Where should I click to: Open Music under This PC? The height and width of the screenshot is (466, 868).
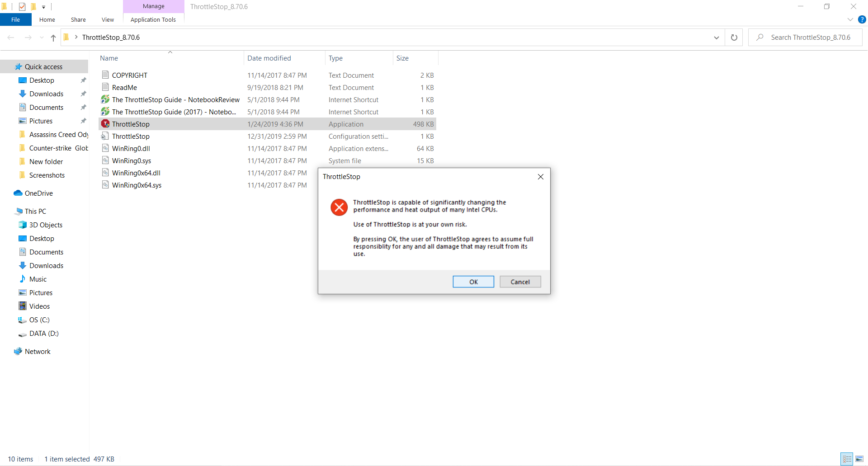[x=38, y=279]
